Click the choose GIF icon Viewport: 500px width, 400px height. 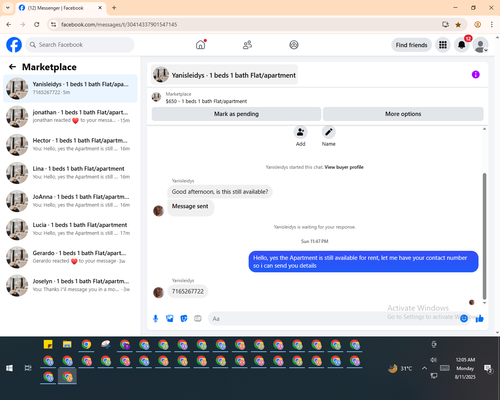pyautogui.click(x=198, y=319)
